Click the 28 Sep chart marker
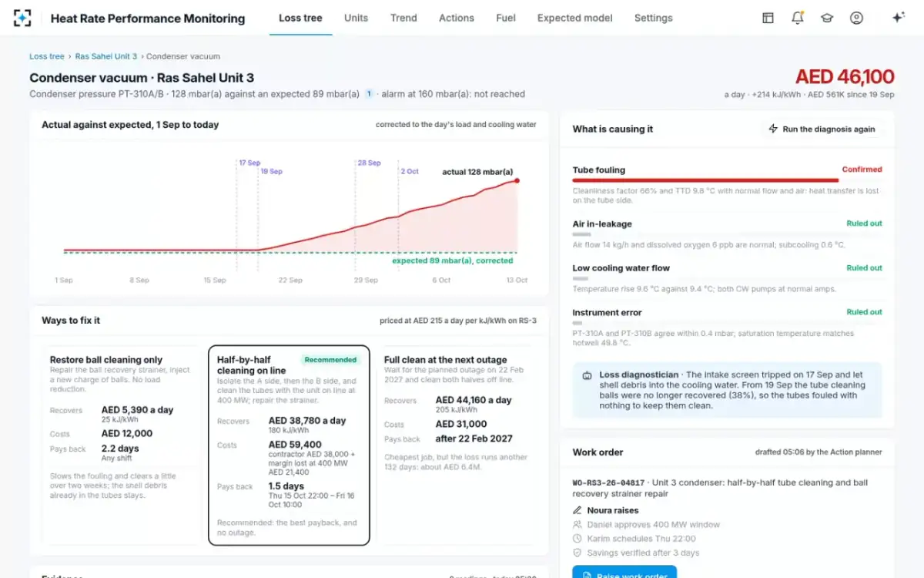The width and height of the screenshot is (924, 578). [x=369, y=163]
